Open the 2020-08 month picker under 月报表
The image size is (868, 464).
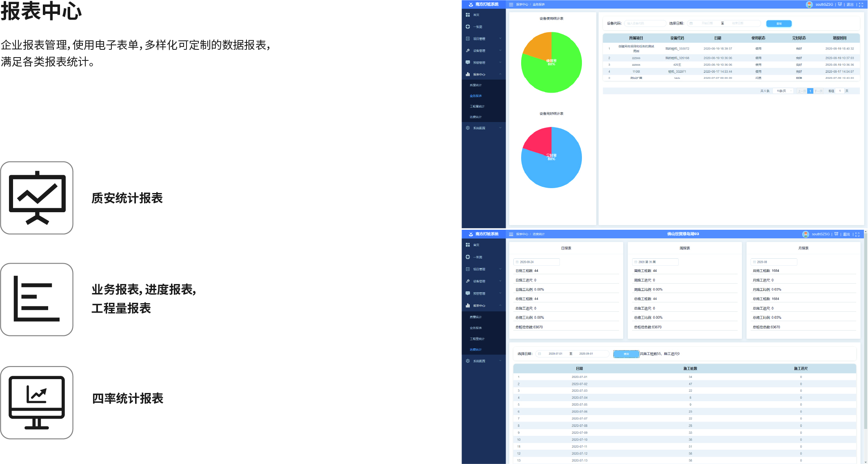pos(774,262)
